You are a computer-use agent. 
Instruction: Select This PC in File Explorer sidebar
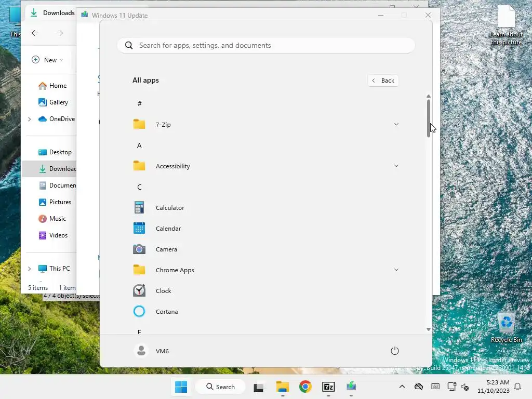54,269
